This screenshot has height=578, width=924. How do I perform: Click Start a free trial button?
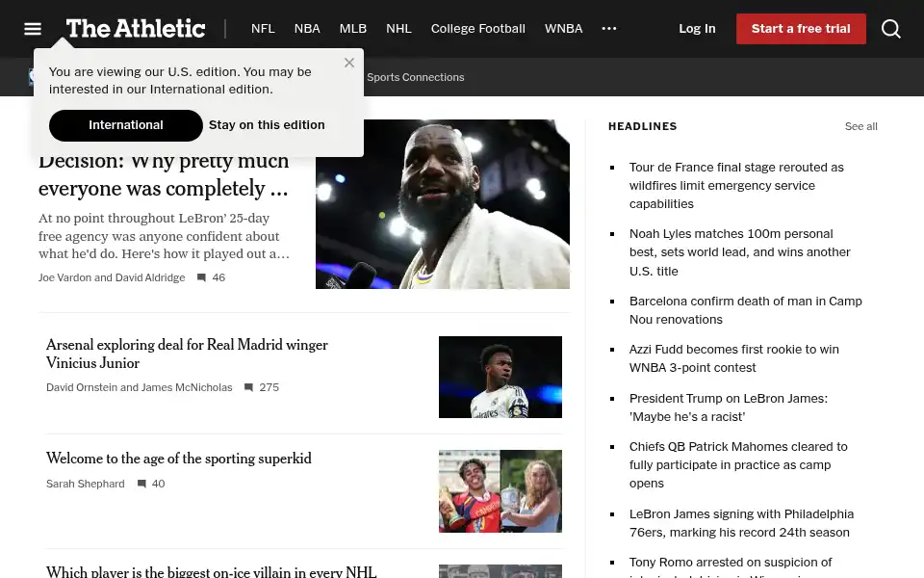(801, 28)
